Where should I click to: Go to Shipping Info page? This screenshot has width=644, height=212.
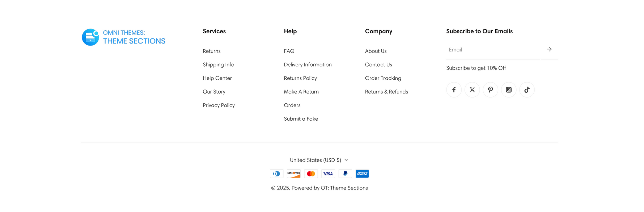[219, 65]
